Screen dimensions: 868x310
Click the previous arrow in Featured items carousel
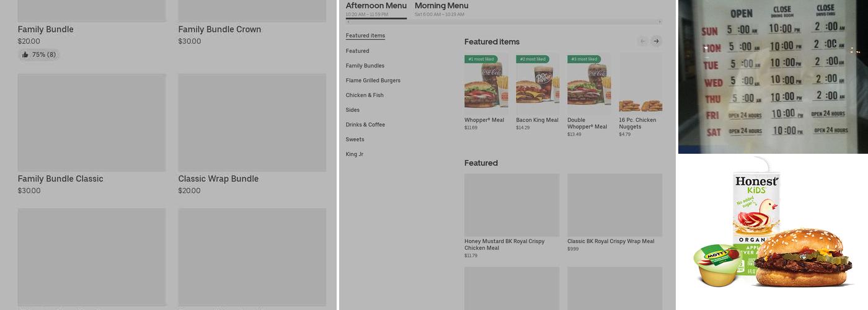[x=642, y=41]
